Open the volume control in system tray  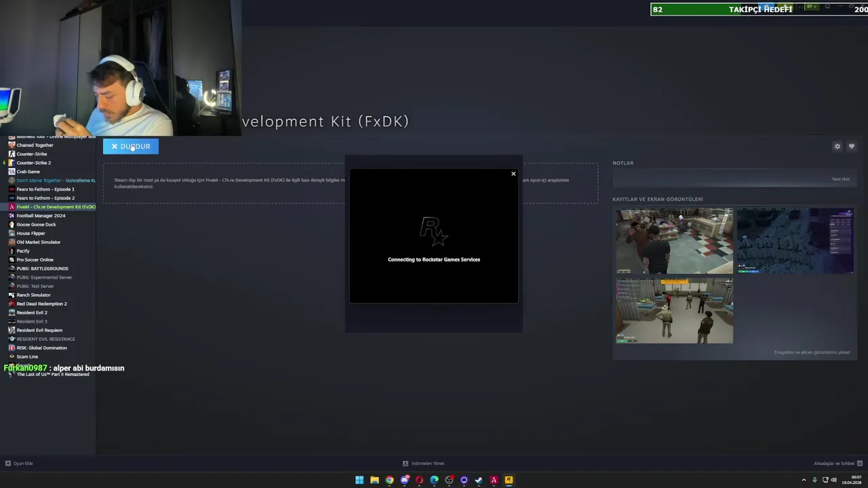[x=833, y=480]
